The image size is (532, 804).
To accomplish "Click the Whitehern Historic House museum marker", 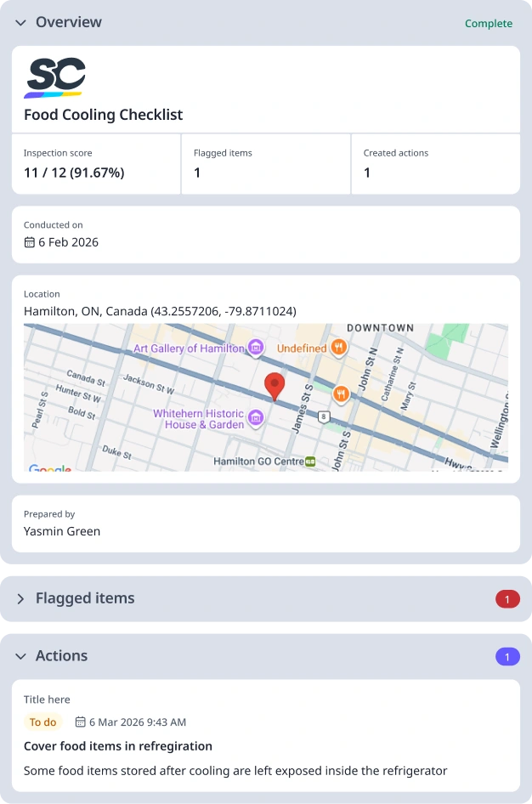I will [255, 418].
